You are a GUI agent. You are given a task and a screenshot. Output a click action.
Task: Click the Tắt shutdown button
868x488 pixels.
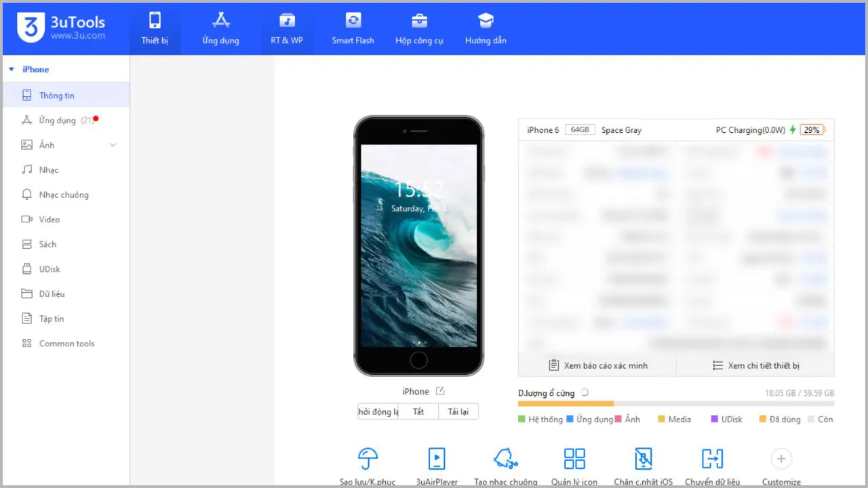(418, 411)
